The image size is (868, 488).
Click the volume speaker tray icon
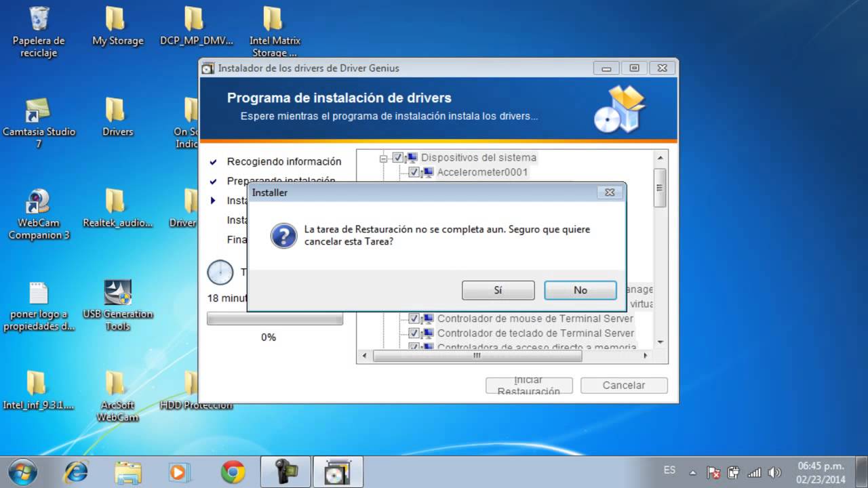[774, 472]
